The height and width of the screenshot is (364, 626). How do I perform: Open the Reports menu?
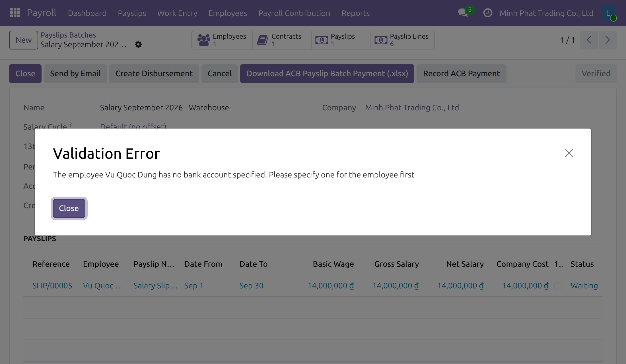[x=355, y=13]
